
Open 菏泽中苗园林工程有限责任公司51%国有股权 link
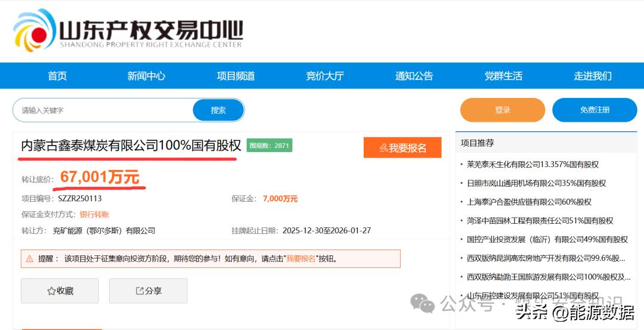pos(540,221)
